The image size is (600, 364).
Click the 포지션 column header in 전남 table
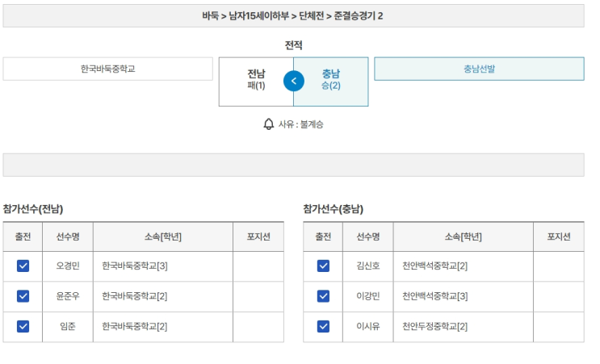[x=258, y=236]
